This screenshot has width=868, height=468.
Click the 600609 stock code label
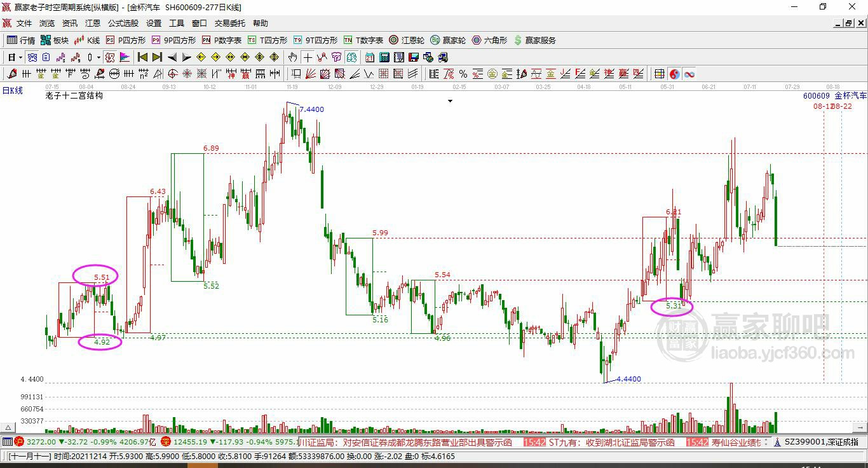click(817, 96)
